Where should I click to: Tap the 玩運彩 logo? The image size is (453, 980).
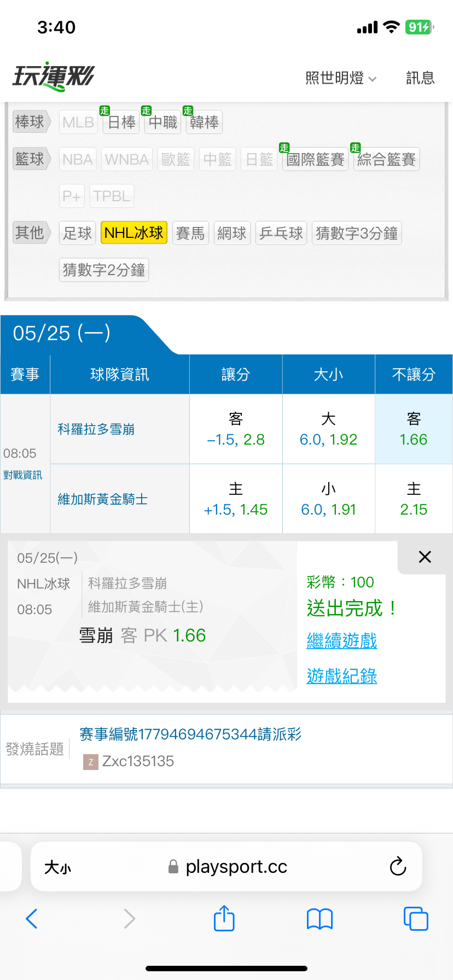coord(54,77)
